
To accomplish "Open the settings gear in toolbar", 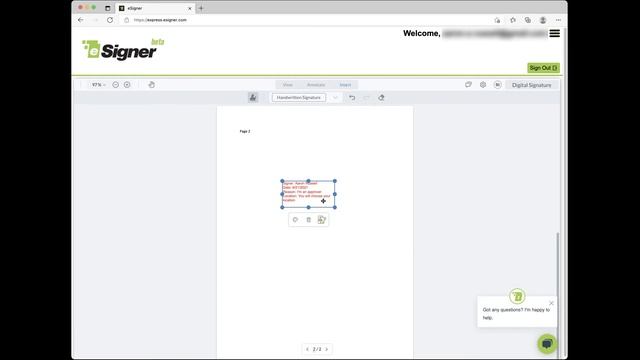I will point(483,85).
